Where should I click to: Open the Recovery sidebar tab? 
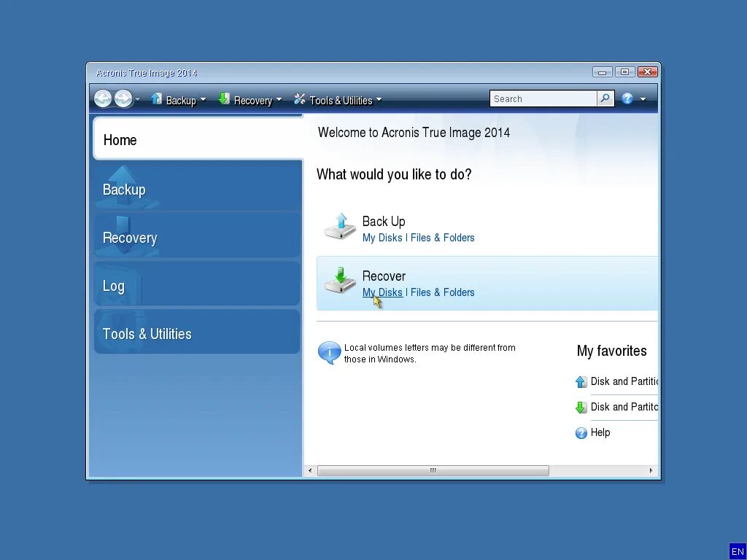click(x=198, y=236)
